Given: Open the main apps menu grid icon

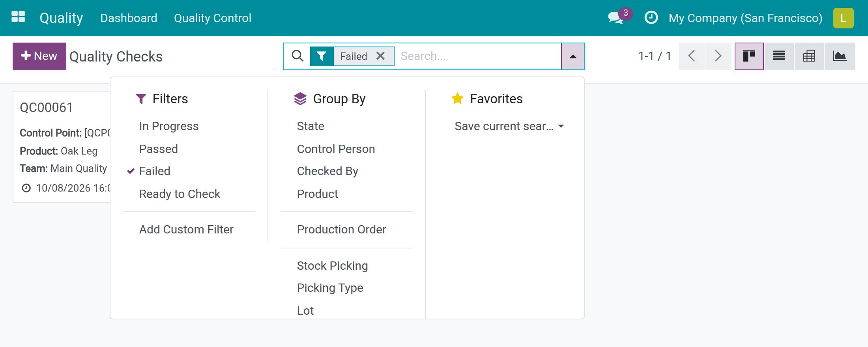Looking at the screenshot, I should pos(18,17).
